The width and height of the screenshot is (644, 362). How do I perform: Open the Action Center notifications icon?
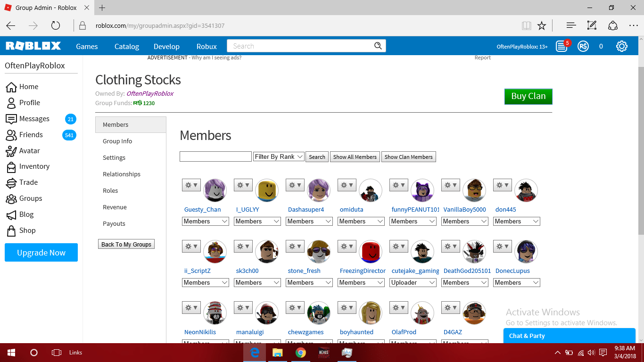click(x=603, y=353)
